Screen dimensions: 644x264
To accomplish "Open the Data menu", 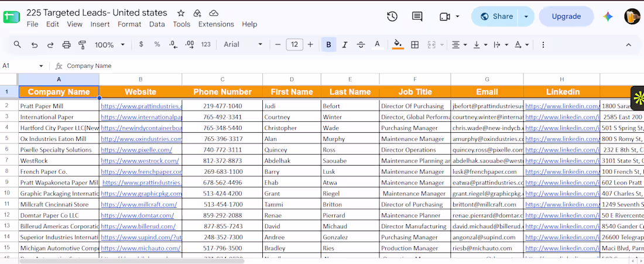I will pos(157,24).
